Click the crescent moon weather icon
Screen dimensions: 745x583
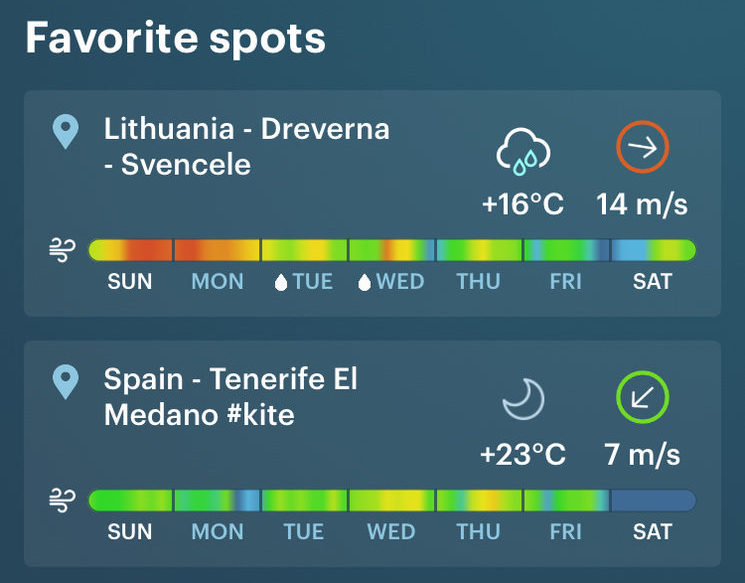pyautogui.click(x=524, y=399)
